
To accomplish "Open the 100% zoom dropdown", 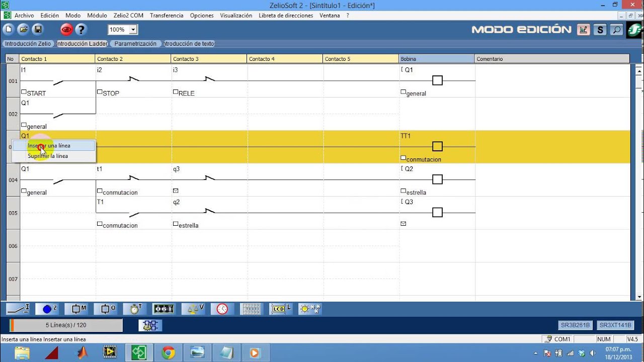I will 133,30.
